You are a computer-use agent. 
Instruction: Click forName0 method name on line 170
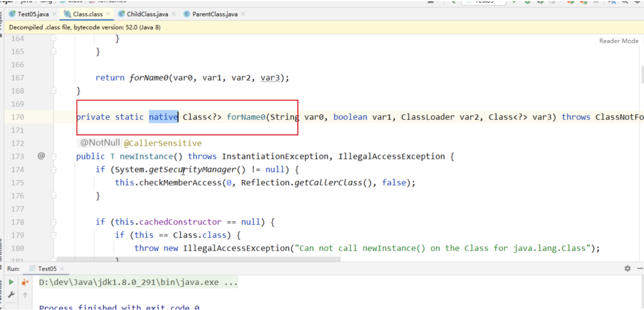coord(246,117)
